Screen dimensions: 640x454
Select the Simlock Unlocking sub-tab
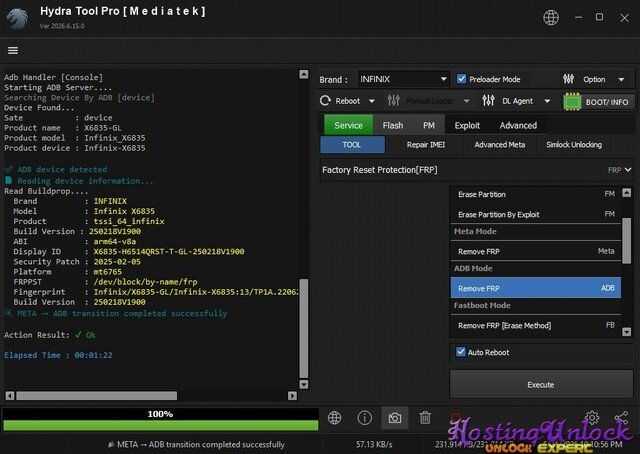(x=574, y=145)
